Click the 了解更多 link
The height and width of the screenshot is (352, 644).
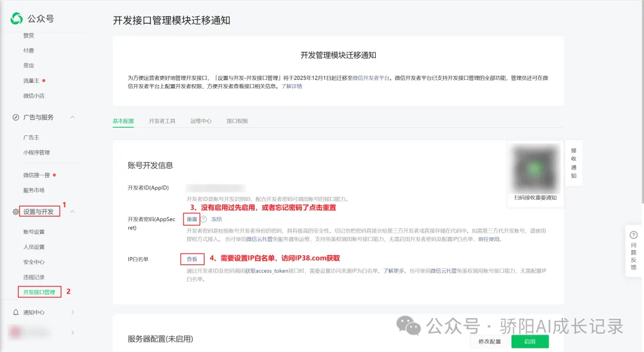394,271
